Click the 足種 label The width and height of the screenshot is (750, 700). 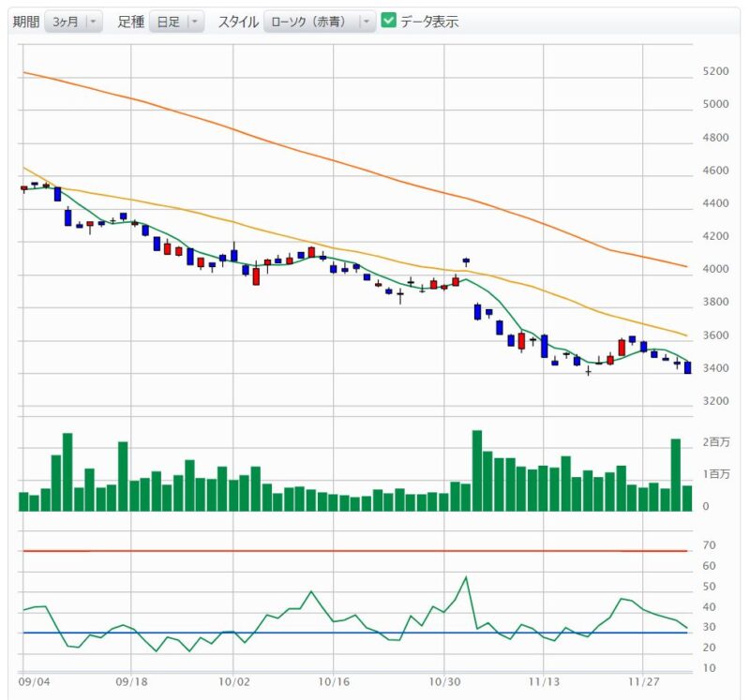pos(130,22)
